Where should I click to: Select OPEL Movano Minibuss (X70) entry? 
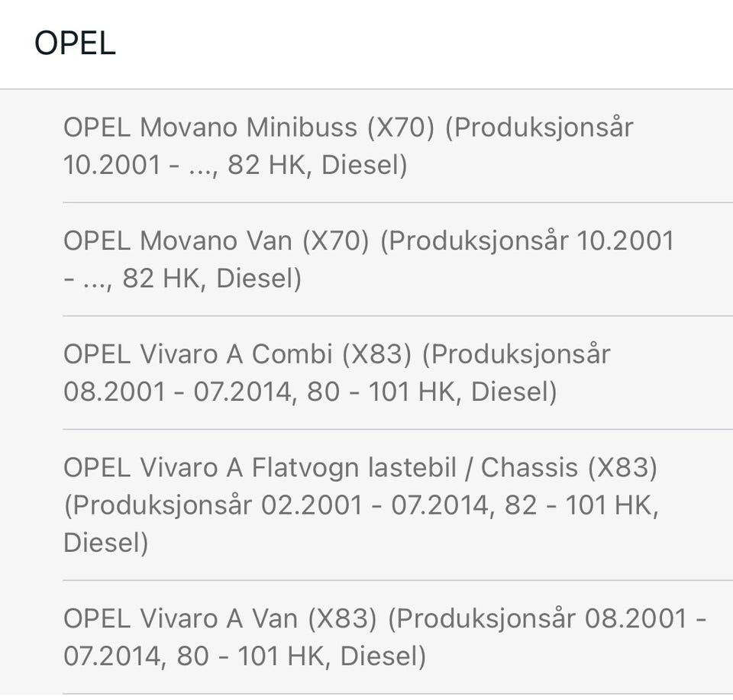(348, 146)
